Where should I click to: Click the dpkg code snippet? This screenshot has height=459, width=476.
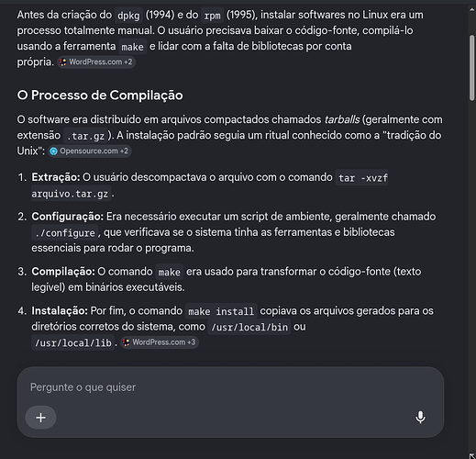128,16
